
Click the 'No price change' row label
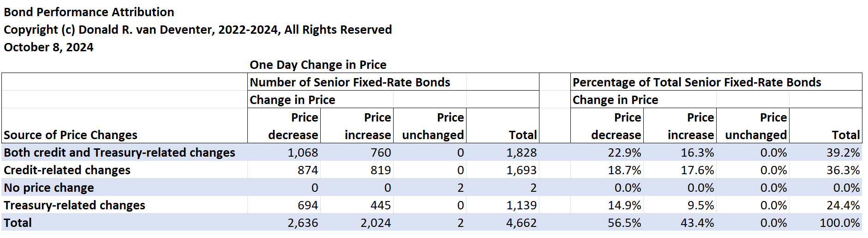(49, 188)
